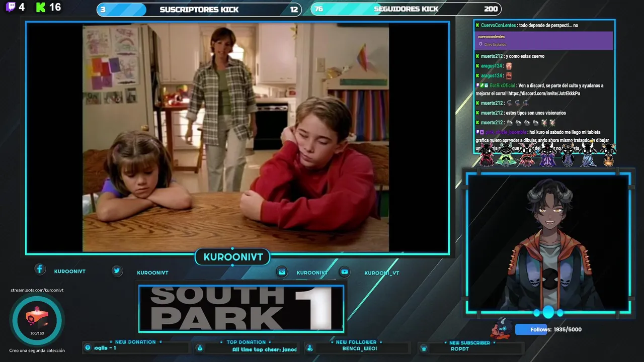This screenshot has height=362, width=644.
Task: Click the person icon under New Follower
Action: (310, 348)
